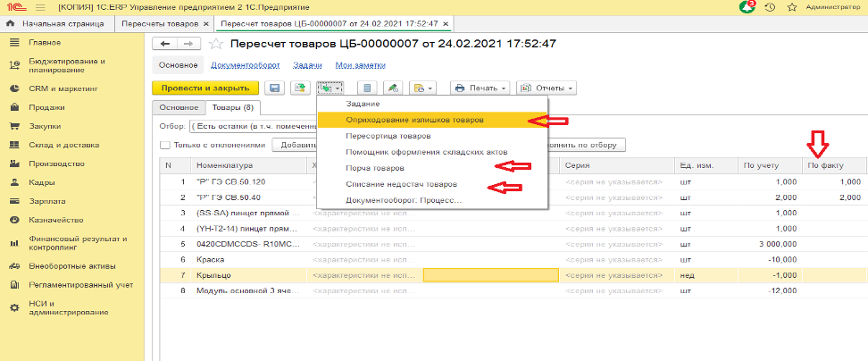The width and height of the screenshot is (868, 361).
Task: Select row "Краска" in the table
Action: 513,260
